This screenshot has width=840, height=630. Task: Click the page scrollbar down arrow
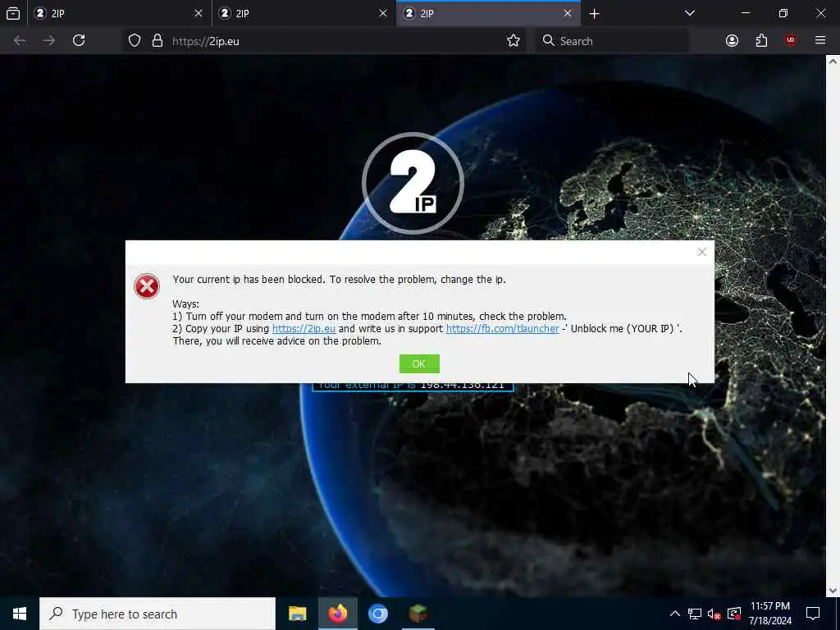coord(833,591)
